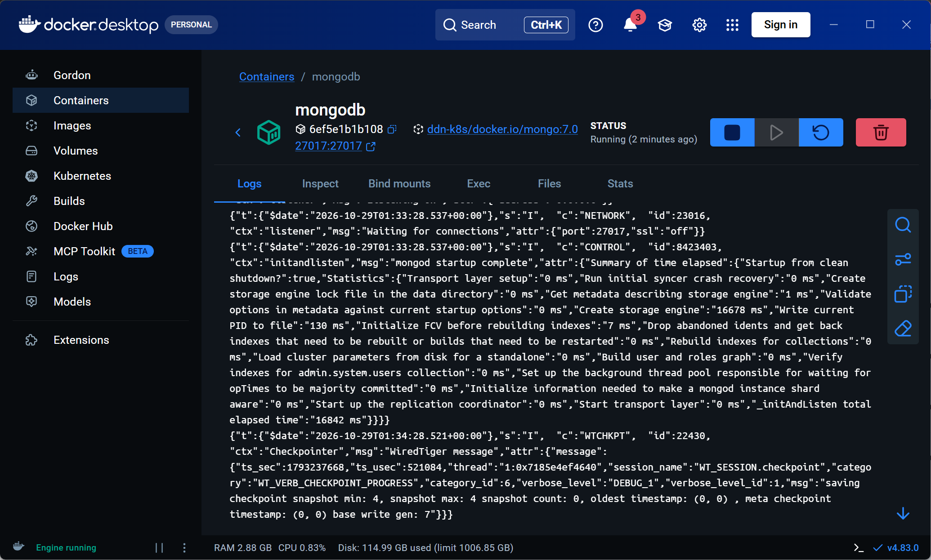Switch to the Stats tab

[x=620, y=183]
